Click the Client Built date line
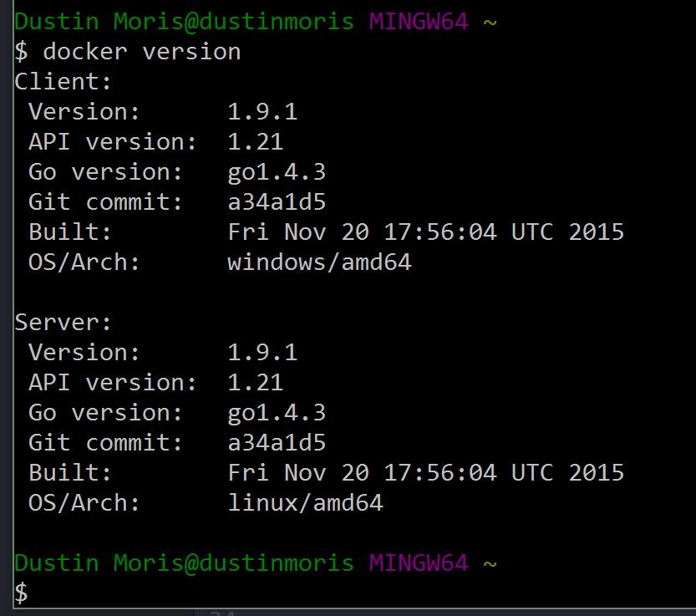 tap(426, 232)
